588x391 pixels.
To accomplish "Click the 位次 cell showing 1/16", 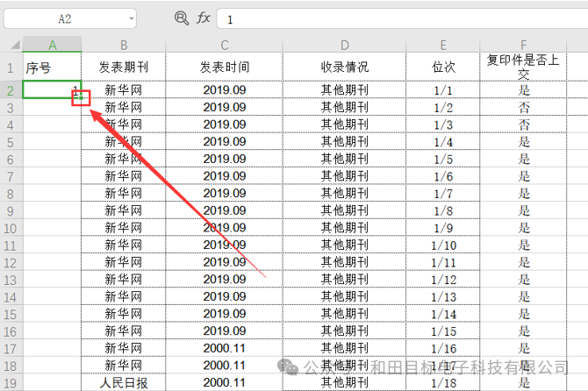I will pyautogui.click(x=443, y=349).
